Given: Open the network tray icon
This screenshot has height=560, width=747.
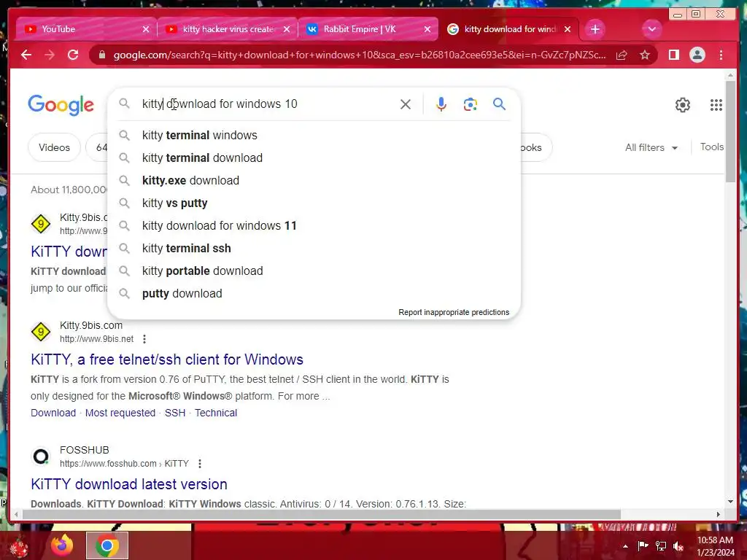Looking at the screenshot, I should (661, 546).
